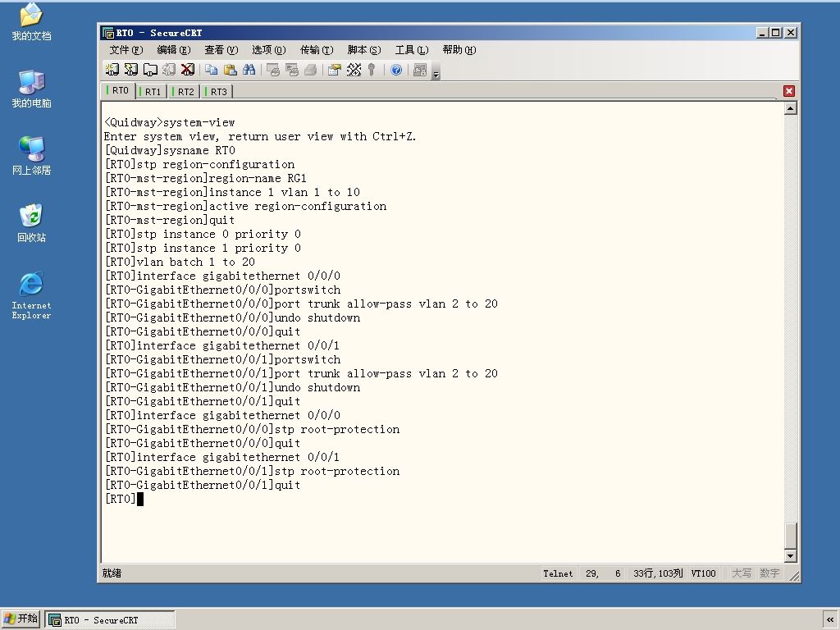Click the 'vlan batch 1 to 20' line
The width and height of the screenshot is (840, 630).
pos(180,262)
